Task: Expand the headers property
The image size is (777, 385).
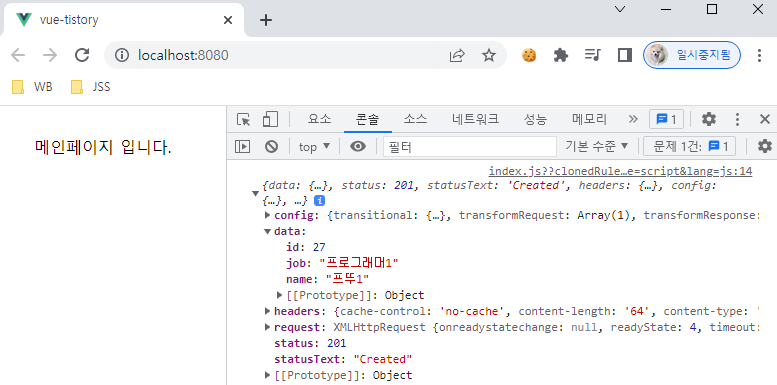Action: click(x=268, y=311)
